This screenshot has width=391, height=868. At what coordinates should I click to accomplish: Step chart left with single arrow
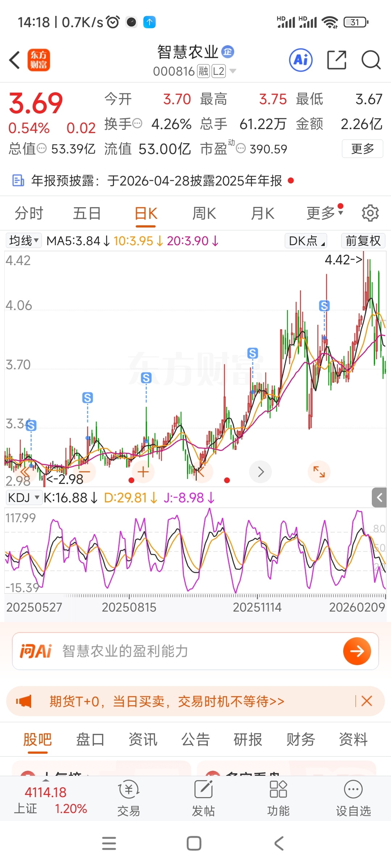202,472
